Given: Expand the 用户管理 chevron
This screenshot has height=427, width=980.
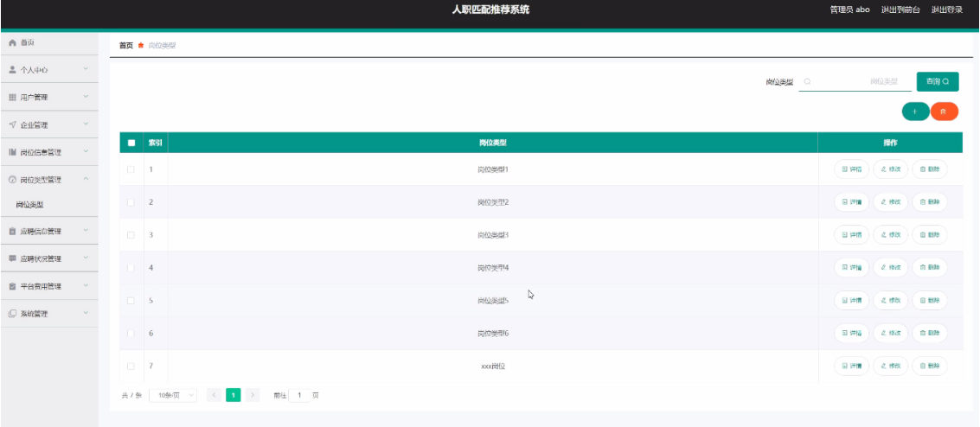Looking at the screenshot, I should (x=86, y=97).
